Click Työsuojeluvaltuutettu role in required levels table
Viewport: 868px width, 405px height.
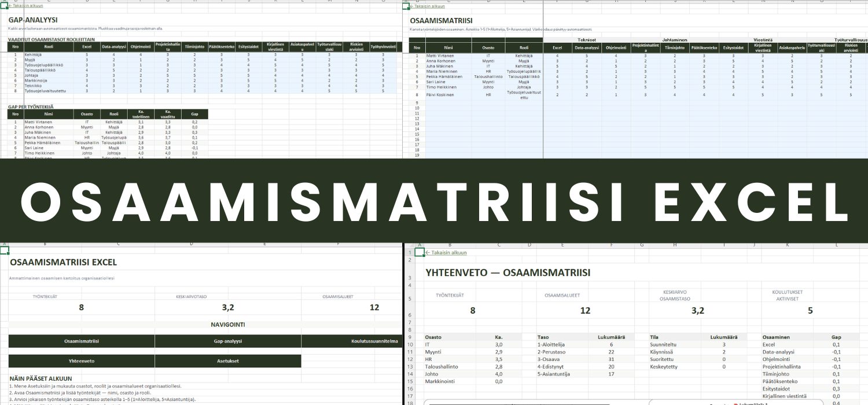(45, 91)
